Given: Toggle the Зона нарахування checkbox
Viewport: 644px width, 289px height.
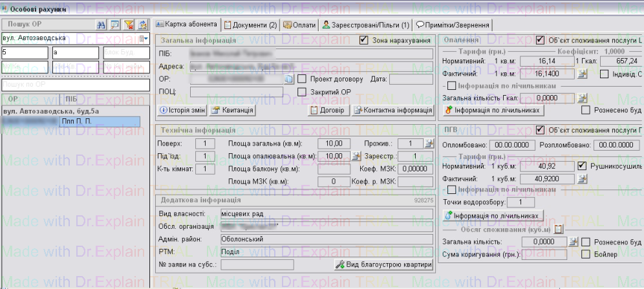Looking at the screenshot, I should (363, 41).
